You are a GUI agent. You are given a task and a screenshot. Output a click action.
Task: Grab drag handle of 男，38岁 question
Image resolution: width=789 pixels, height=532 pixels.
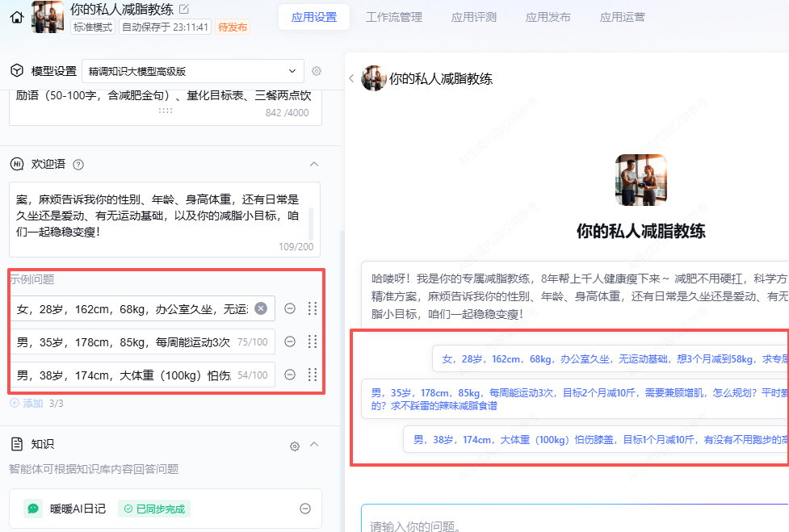313,375
